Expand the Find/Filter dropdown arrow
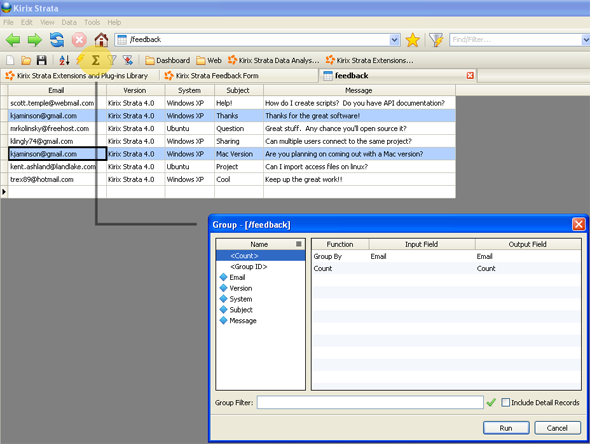 [585, 40]
